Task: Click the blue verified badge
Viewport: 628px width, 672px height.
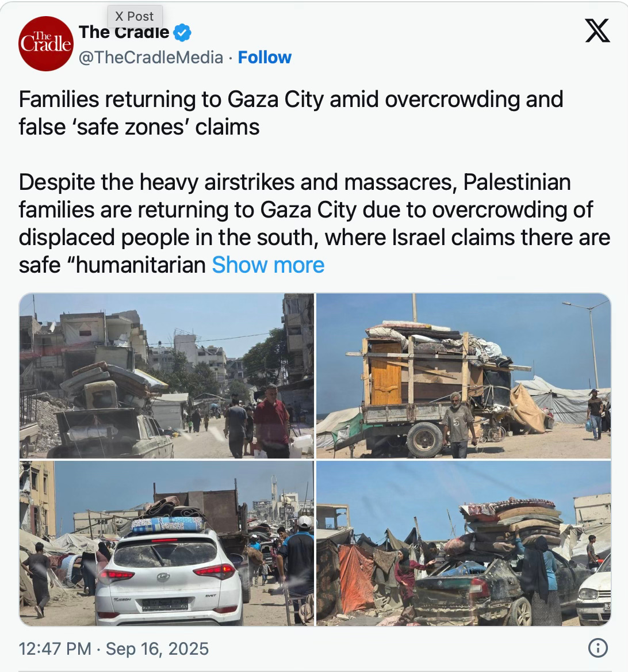Action: [182, 33]
